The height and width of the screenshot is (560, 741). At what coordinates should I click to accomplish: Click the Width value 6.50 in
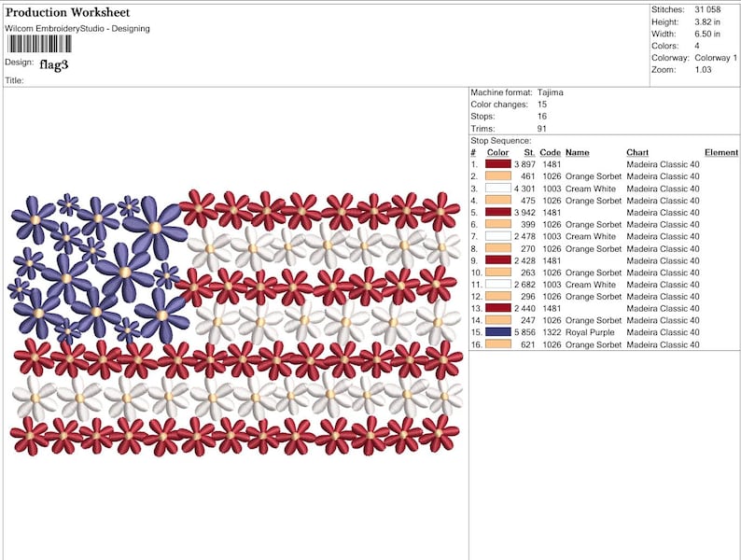pos(707,34)
